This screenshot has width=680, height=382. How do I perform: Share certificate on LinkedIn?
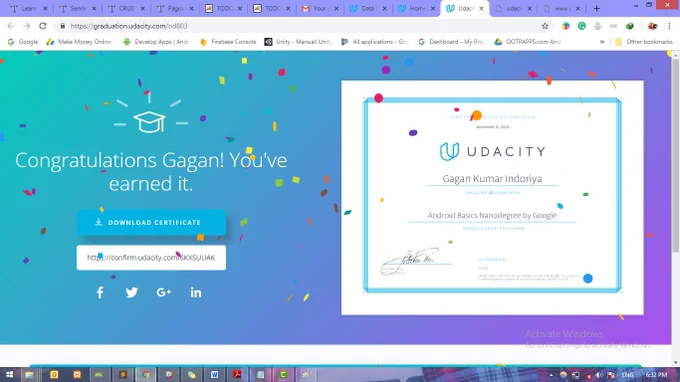pos(196,293)
